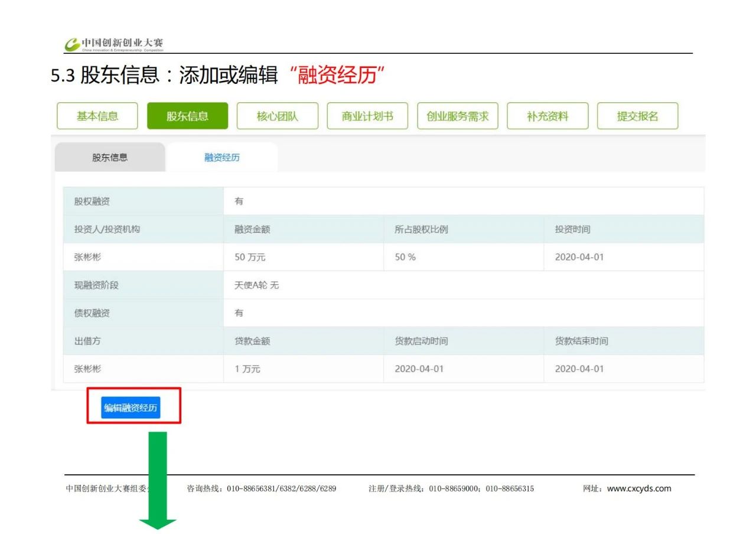Viewport: 756px width, 534px height.
Task: Select the 融资经历 sub-tab
Action: 222,158
